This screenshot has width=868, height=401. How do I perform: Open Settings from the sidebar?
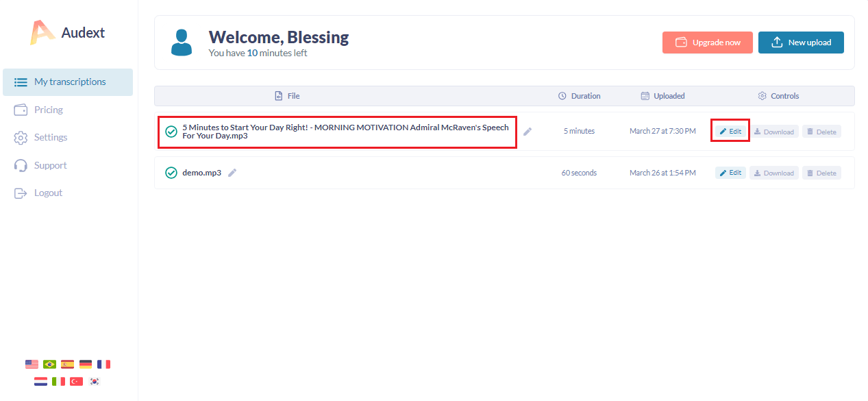(x=50, y=137)
